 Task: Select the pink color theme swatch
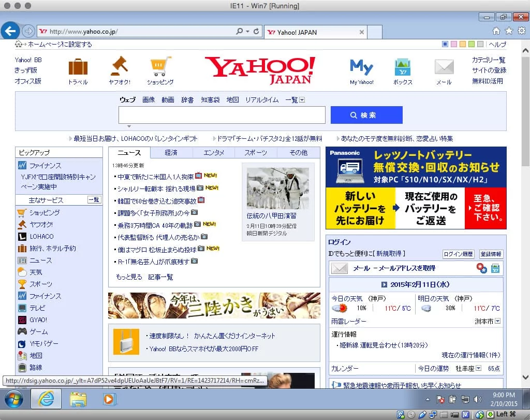point(454,44)
